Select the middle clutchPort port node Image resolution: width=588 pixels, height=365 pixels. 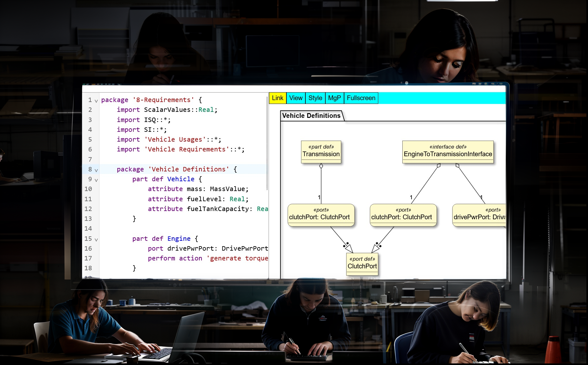pos(403,215)
